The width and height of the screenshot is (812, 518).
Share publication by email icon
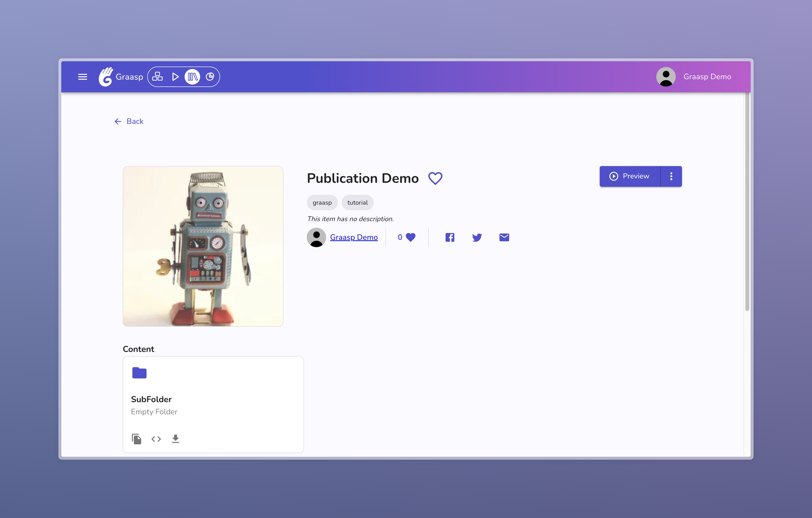[x=504, y=237]
